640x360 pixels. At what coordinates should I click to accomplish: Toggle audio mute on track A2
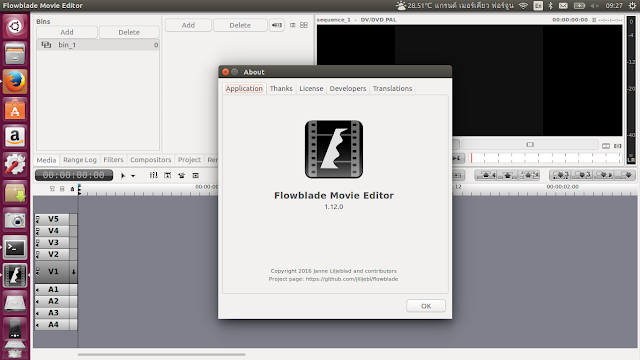coord(38,302)
